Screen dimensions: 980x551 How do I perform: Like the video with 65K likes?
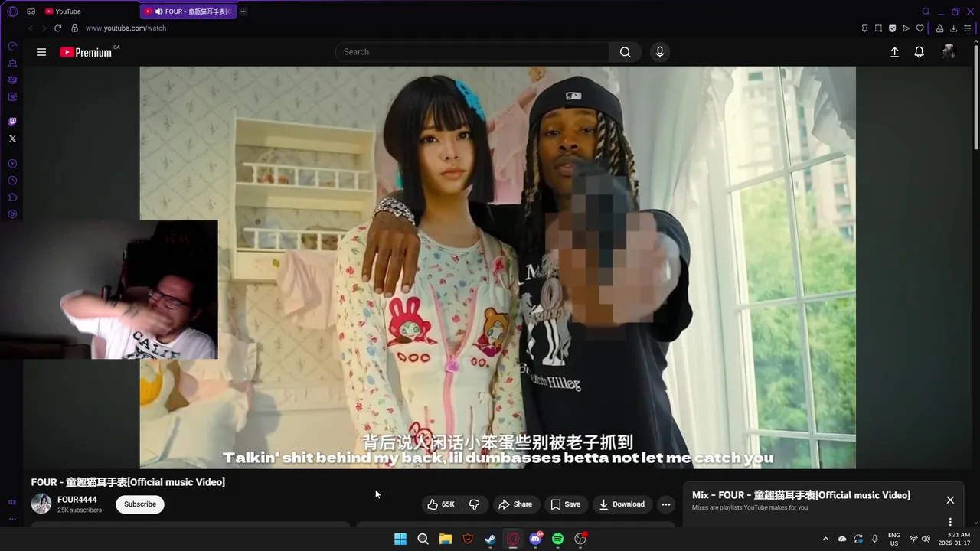coord(441,504)
